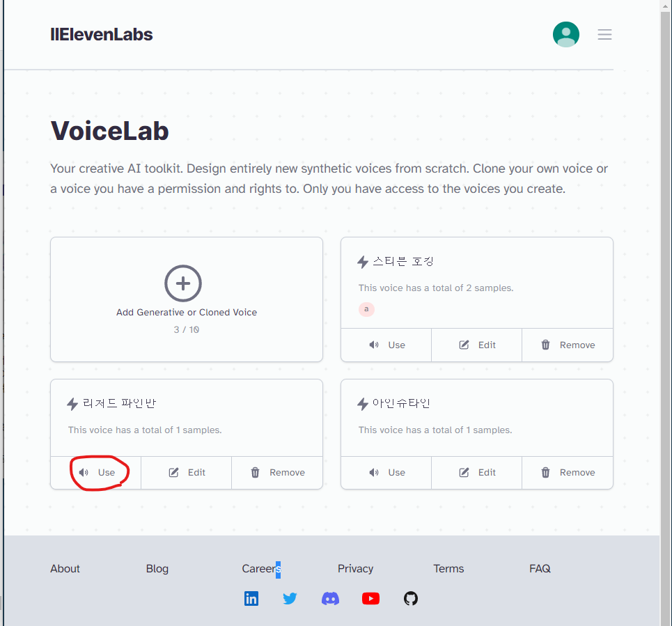This screenshot has width=672, height=626.
Task: Open the Blog footer link
Action: [157, 569]
